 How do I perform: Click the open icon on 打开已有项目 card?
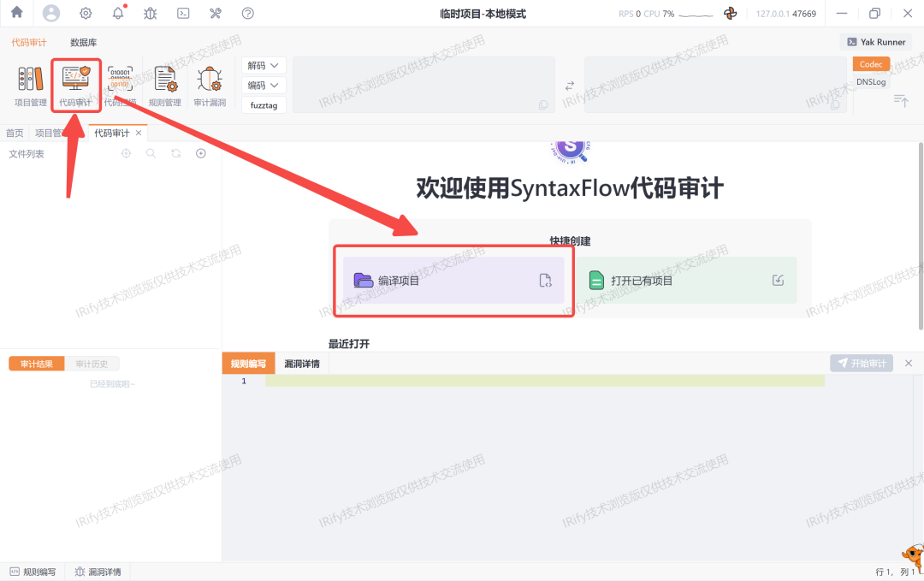[778, 280]
